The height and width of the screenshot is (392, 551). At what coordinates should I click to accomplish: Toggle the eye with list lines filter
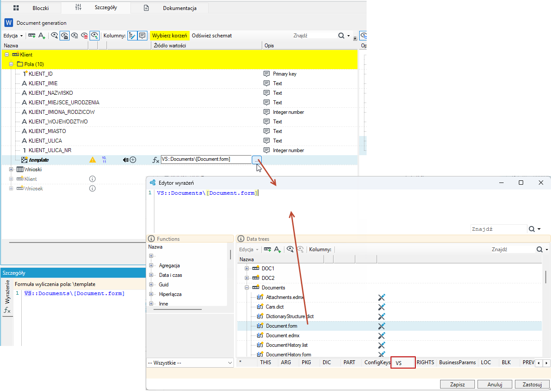pyautogui.click(x=75, y=36)
